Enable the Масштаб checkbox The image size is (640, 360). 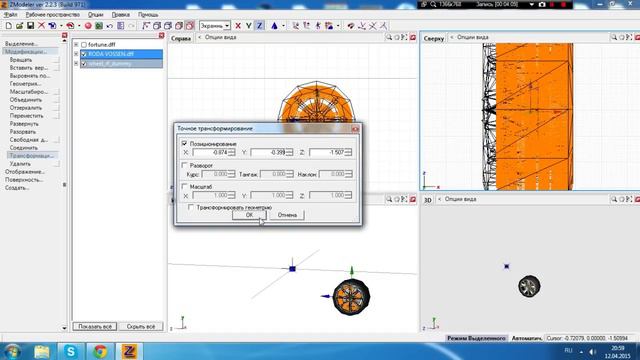click(184, 187)
